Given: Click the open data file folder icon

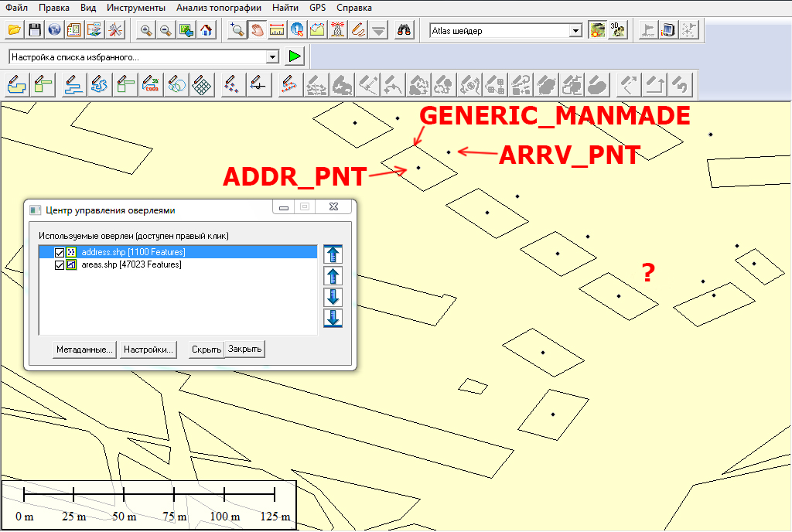Looking at the screenshot, I should click(x=15, y=30).
